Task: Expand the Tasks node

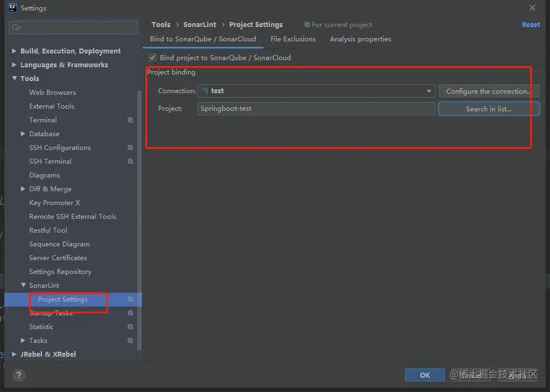Action: 23,340
